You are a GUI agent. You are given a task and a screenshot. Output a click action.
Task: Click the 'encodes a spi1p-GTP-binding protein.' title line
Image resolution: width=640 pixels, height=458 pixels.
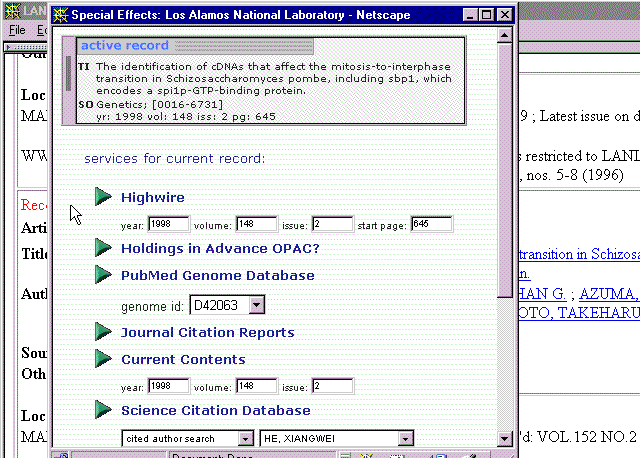(201, 91)
